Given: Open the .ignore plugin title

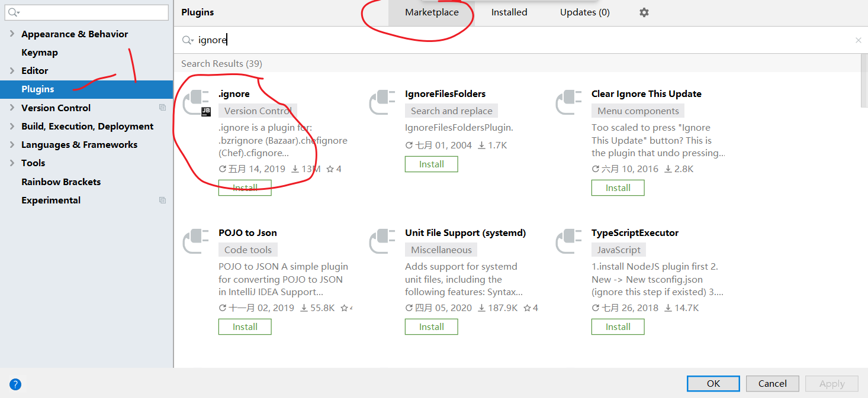Looking at the screenshot, I should point(234,93).
